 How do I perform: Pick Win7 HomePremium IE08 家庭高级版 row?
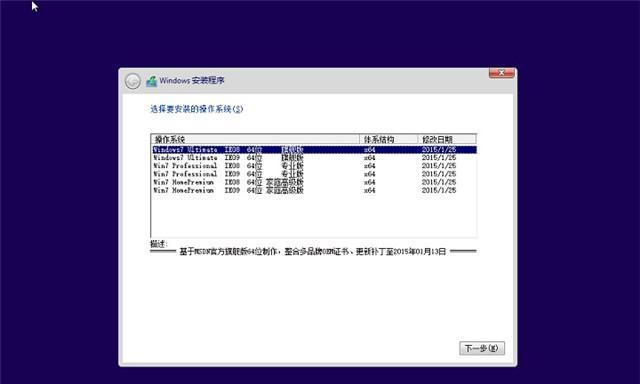coord(313,182)
